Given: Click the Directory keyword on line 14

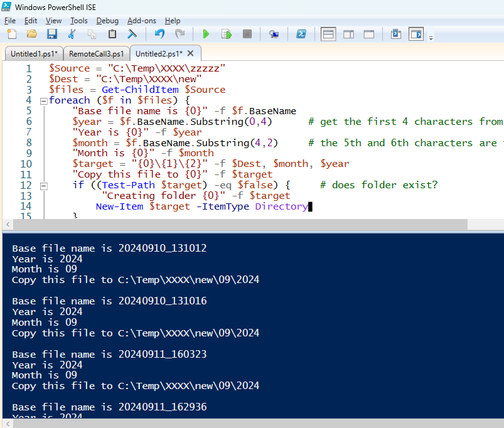Looking at the screenshot, I should click(x=282, y=206).
